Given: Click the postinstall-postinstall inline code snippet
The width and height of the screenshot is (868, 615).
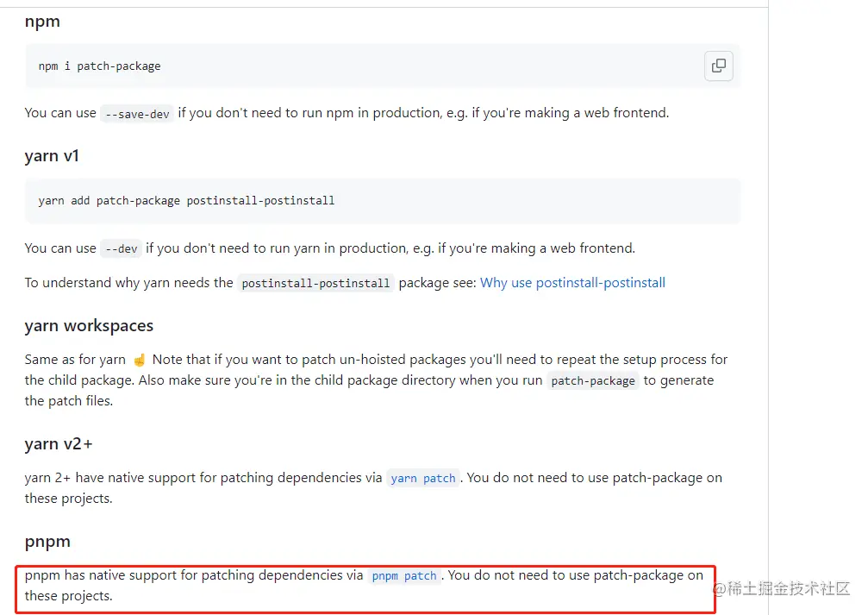Looking at the screenshot, I should point(315,284).
